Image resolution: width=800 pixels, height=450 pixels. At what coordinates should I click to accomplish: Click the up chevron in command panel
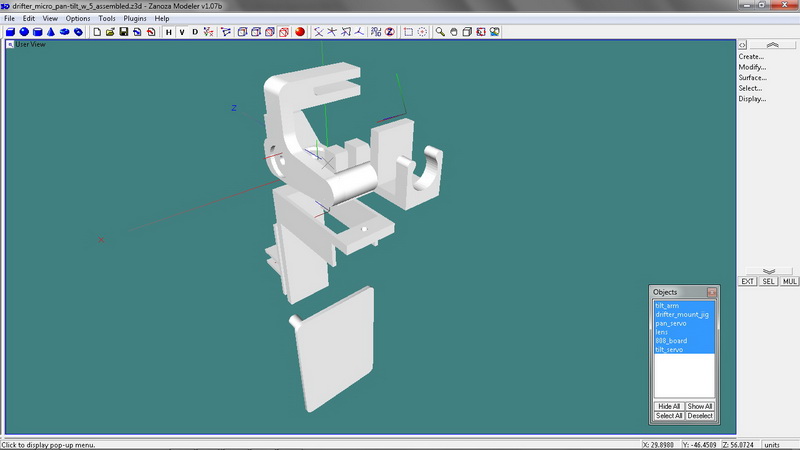pos(772,45)
